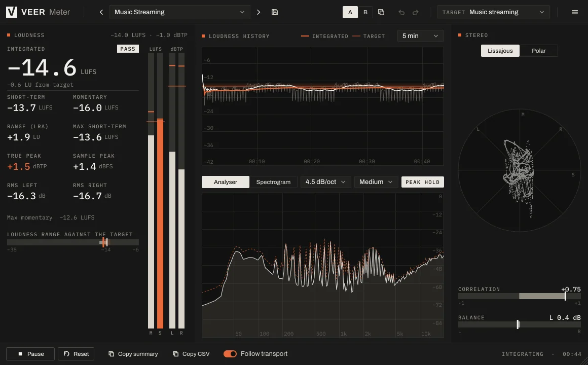Toggle the Follow transport switch
Screen dimensions: 588x365
[230, 354]
